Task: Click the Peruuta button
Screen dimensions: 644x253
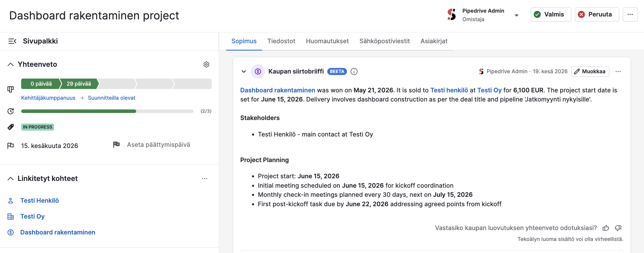Action: point(597,14)
